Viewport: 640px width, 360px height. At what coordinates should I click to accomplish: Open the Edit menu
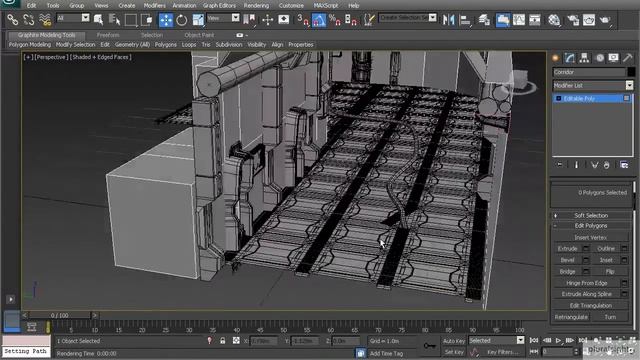(x=31, y=6)
